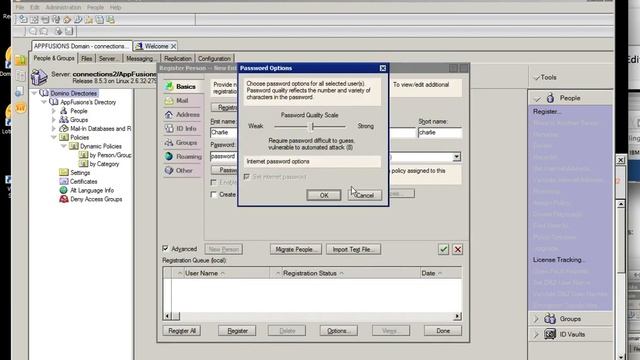Select Settings in directory tree
The image size is (640, 360).
click(x=80, y=173)
